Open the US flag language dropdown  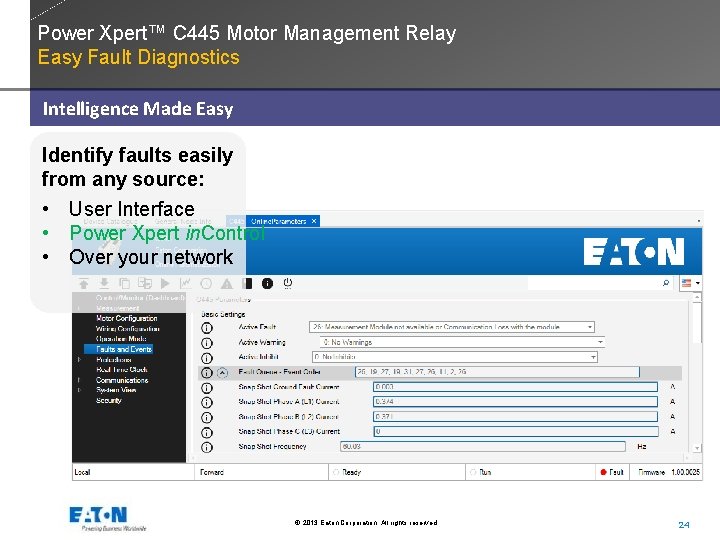690,283
